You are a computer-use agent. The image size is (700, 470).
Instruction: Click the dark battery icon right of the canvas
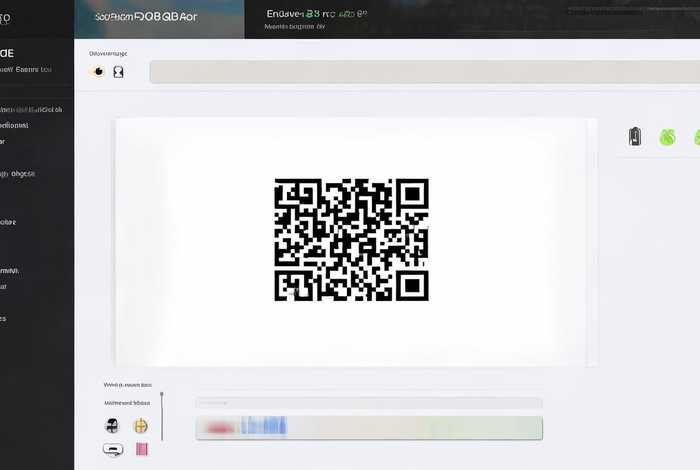[634, 137]
